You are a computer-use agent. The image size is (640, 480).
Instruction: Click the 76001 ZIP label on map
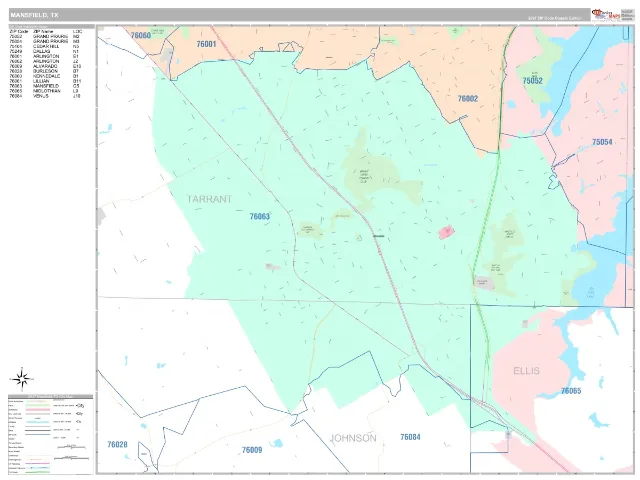pyautogui.click(x=206, y=44)
